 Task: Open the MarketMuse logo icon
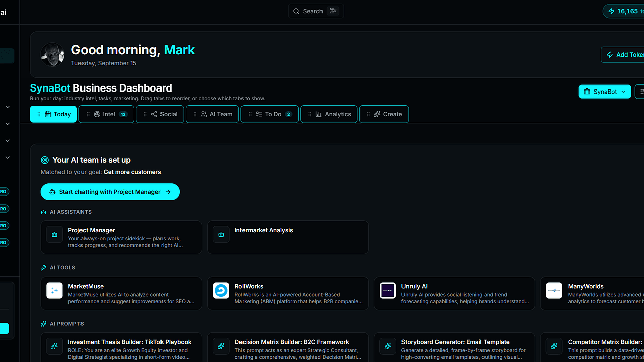coord(54,290)
